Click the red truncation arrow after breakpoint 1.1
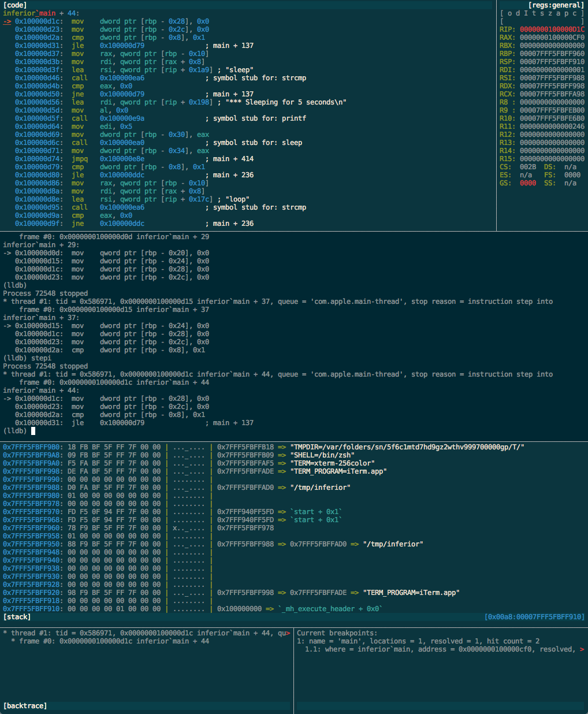 pyautogui.click(x=582, y=649)
